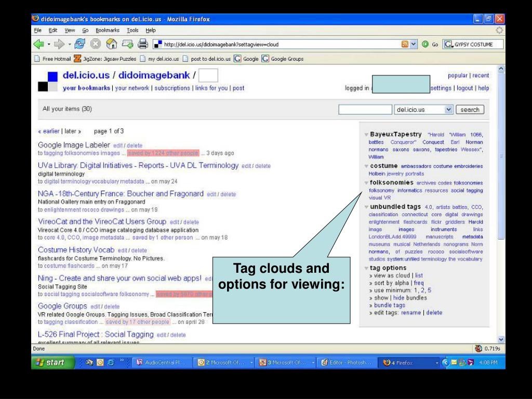Collapse the BayeuxTapestry bundle
This screenshot has height=399, width=532.
(366, 135)
